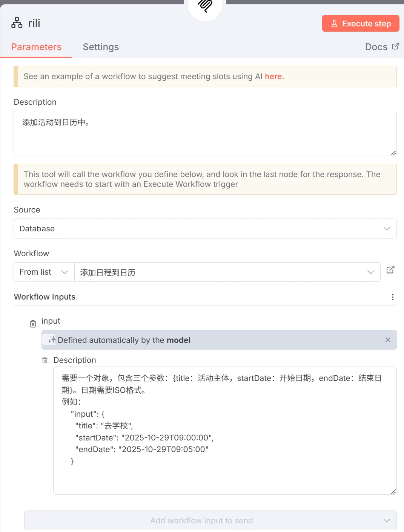The image size is (404, 532).
Task: Open the Workflow Inputs options menu
Action: 393,297
